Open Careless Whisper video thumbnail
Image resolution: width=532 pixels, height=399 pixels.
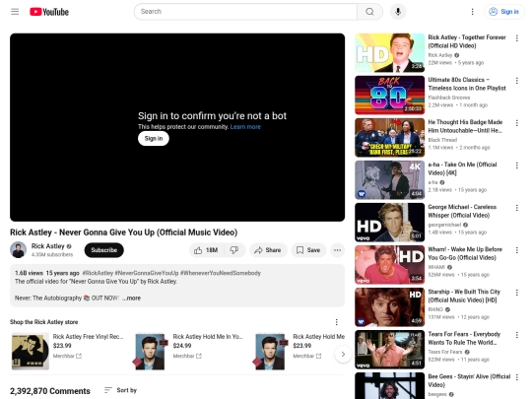[389, 223]
